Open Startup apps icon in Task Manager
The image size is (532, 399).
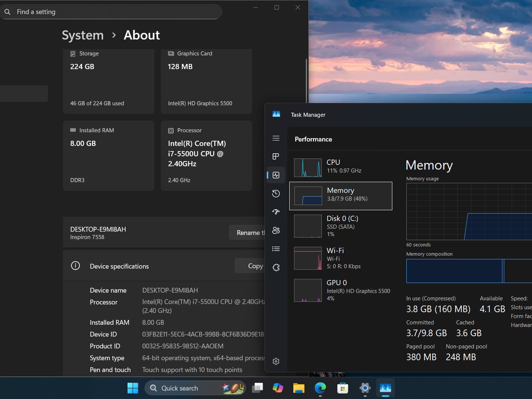click(x=276, y=212)
